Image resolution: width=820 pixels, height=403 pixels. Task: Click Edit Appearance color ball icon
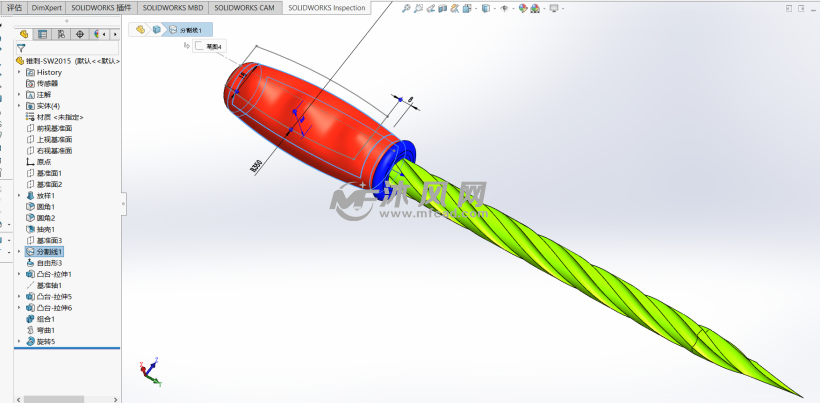point(522,8)
